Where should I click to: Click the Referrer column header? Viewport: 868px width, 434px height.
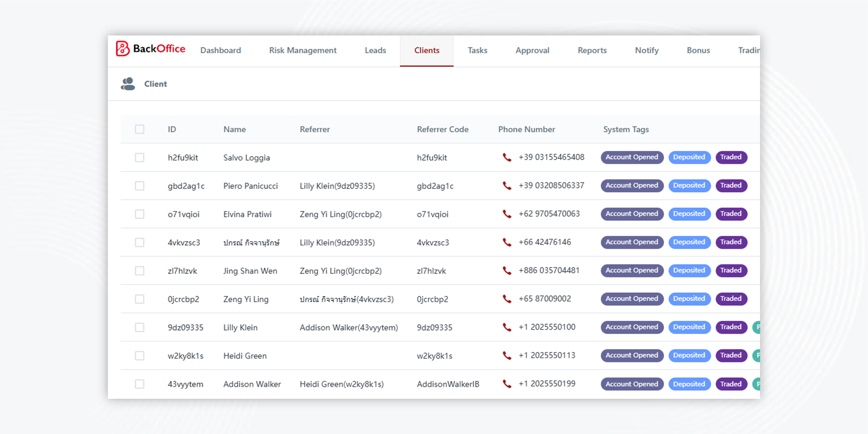(x=315, y=129)
